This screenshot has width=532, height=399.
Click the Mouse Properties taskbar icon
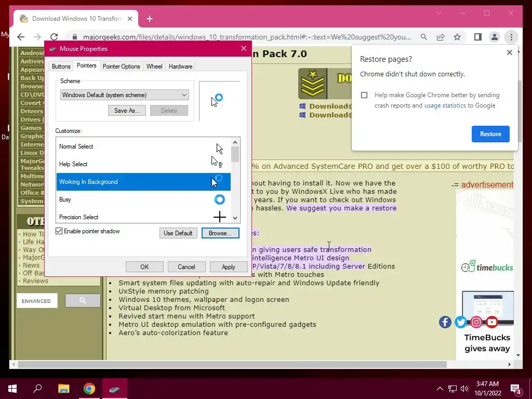pos(114,389)
